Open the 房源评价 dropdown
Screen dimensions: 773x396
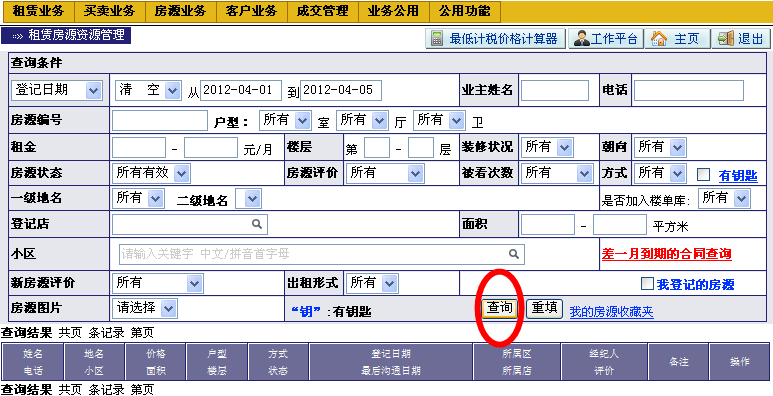(385, 173)
